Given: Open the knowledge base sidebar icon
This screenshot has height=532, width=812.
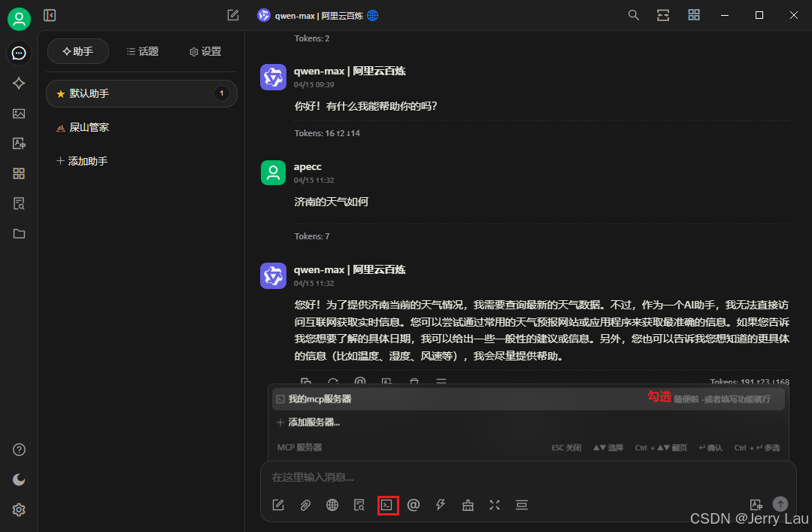Looking at the screenshot, I should click(19, 203).
